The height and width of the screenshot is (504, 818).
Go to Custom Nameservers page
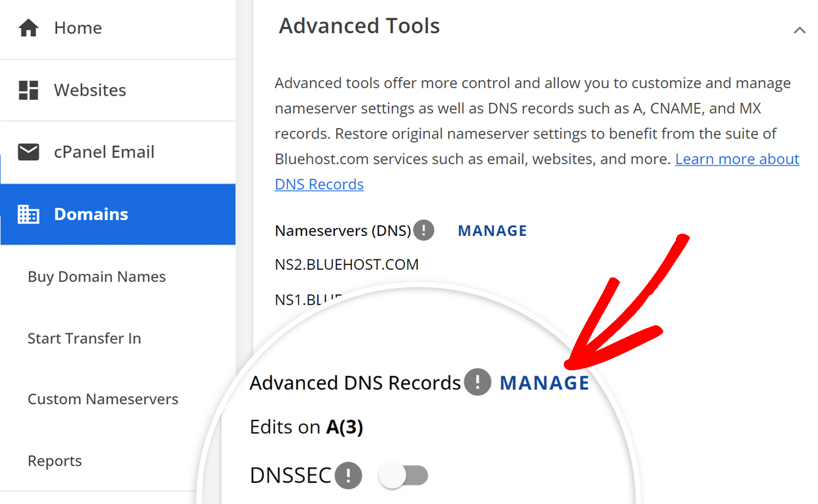pos(103,399)
